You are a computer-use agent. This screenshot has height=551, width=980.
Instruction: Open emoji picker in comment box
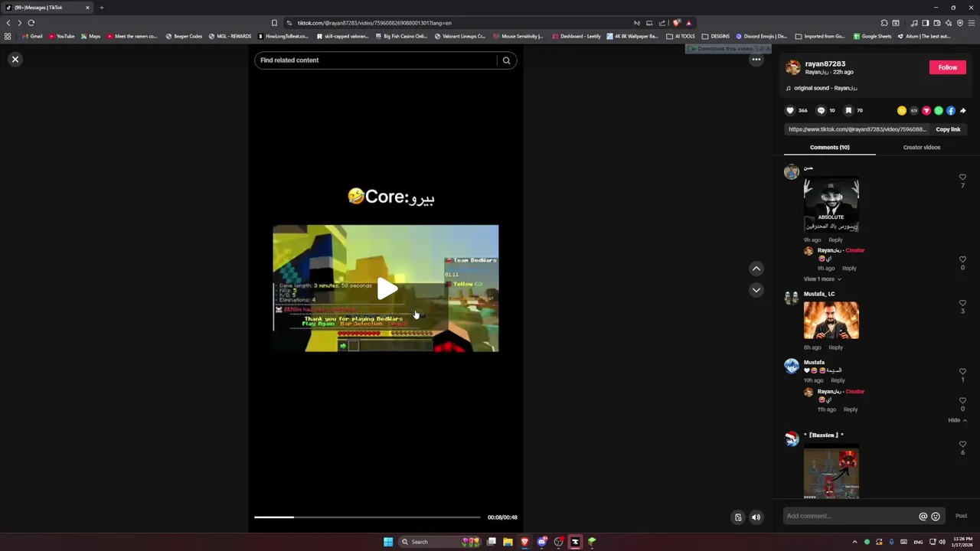click(935, 517)
